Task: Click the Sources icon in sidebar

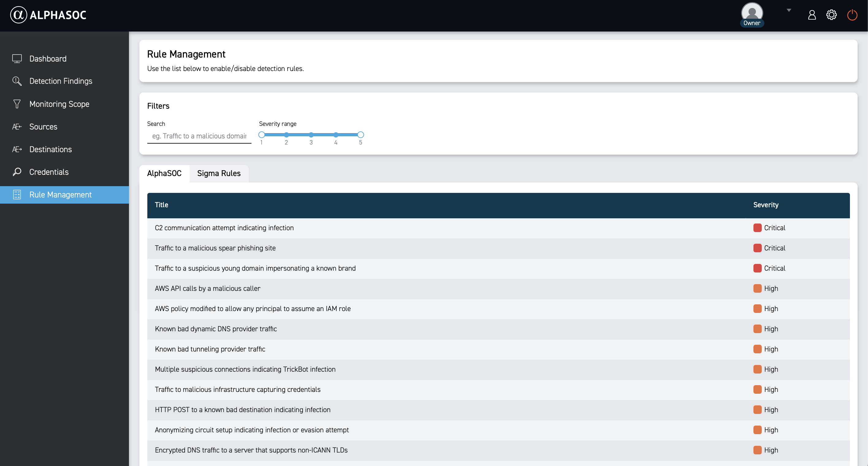Action: 17,127
